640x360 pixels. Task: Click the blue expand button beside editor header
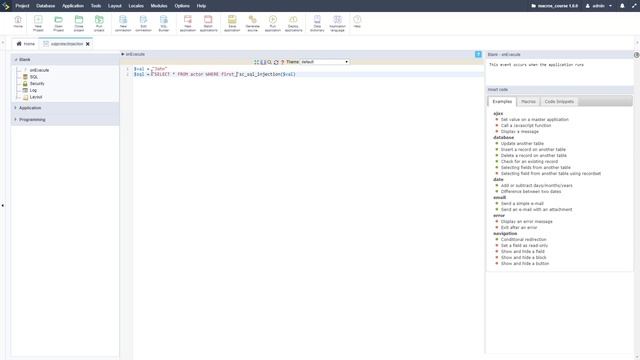tap(478, 54)
